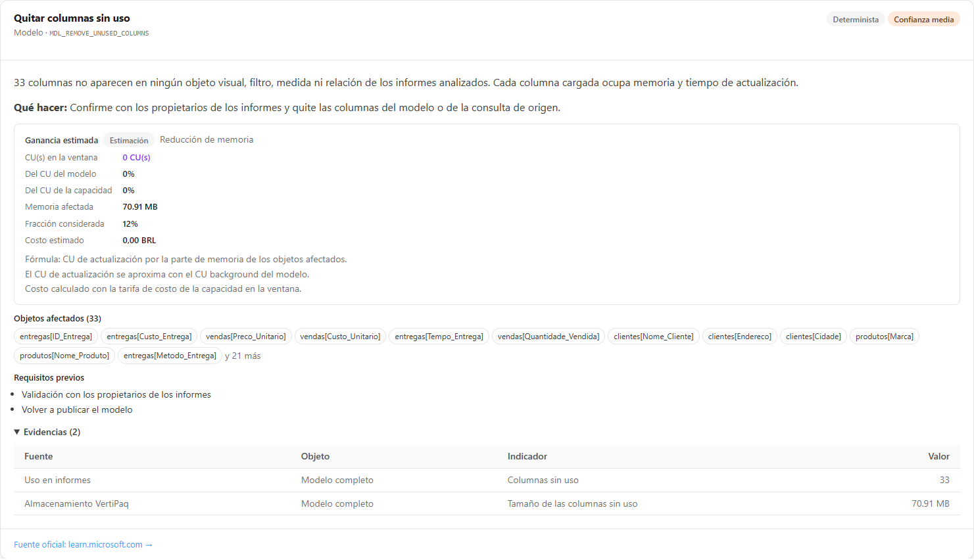Click the 'Quitar columnas sin uso' title
Image resolution: width=974 pixels, height=560 pixels.
(x=72, y=18)
